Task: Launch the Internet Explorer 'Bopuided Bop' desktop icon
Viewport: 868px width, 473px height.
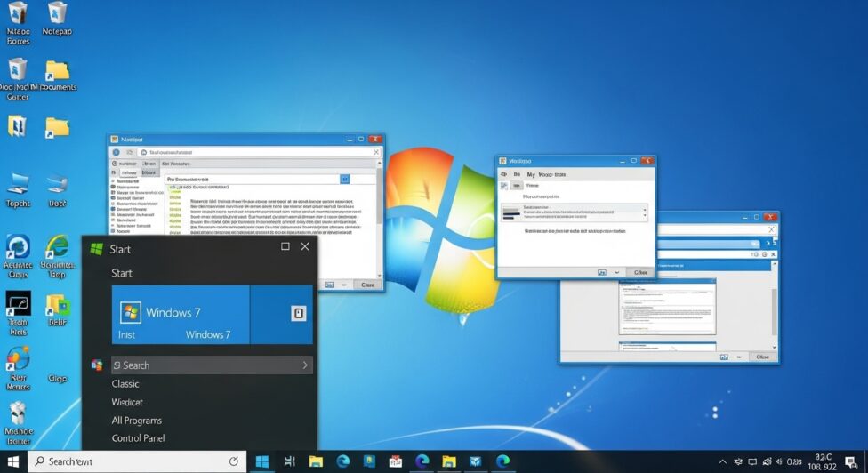Action: coord(57,256)
